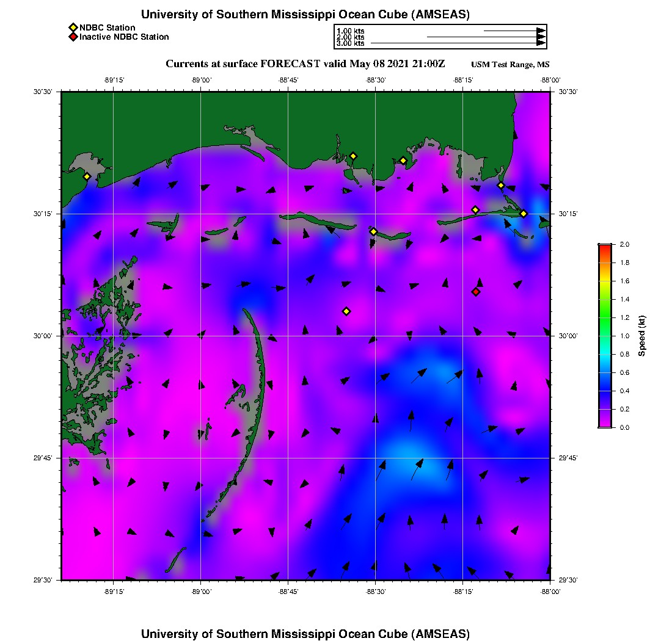Image resolution: width=672 pixels, height=641 pixels.
Task: Click the green 1.2 kt colorbar band
Action: [x=605, y=317]
